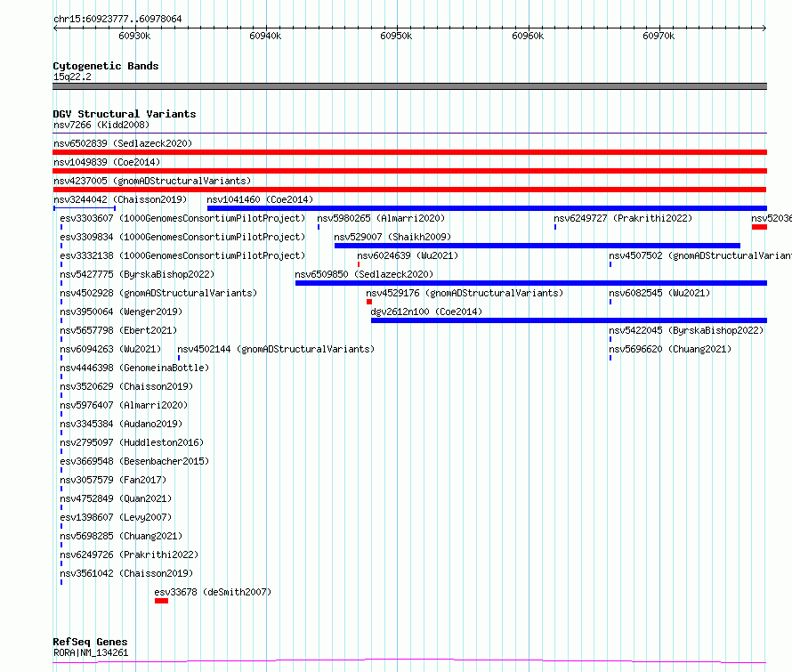Click the 60930k ruler position
This screenshot has width=792, height=672.
click(x=134, y=36)
